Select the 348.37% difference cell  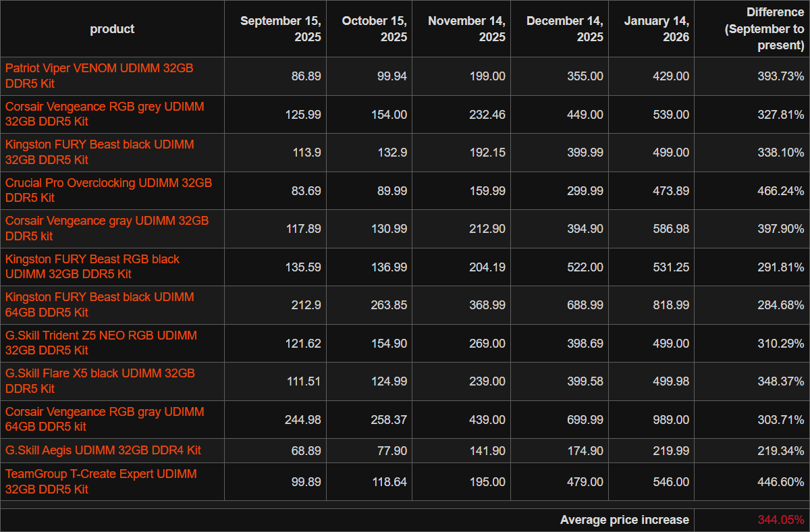pyautogui.click(x=752, y=381)
